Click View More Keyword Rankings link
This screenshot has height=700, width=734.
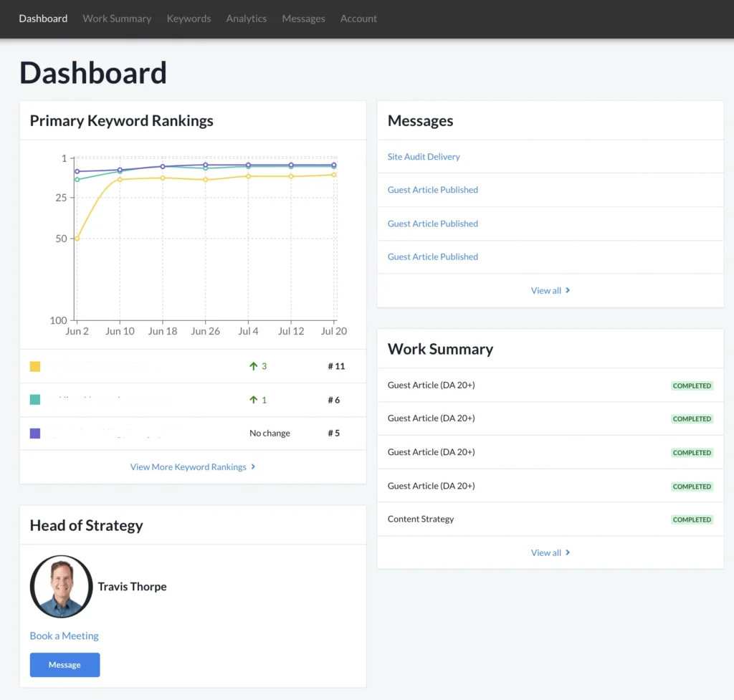click(188, 467)
